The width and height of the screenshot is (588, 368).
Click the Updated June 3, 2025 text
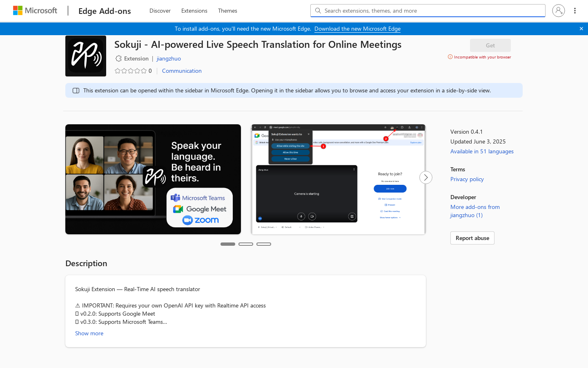coord(478,141)
